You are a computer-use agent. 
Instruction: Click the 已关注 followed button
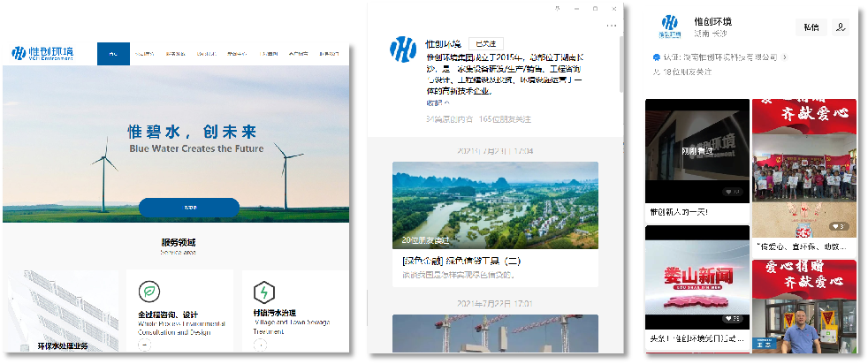(x=486, y=43)
